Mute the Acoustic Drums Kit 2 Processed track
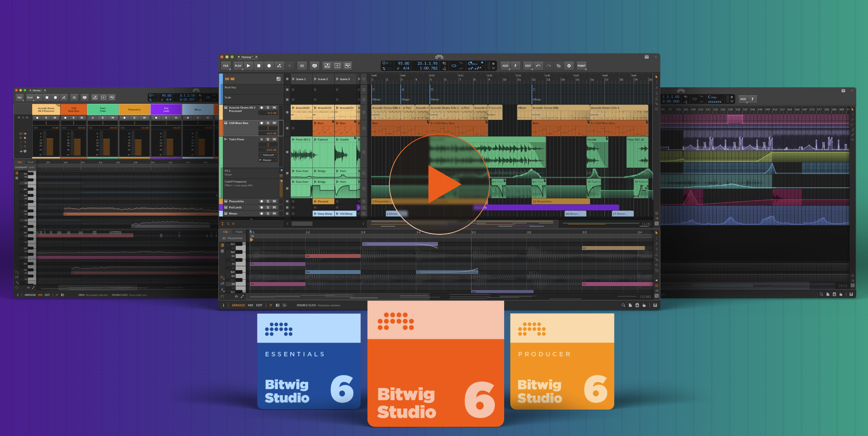Viewport: 868px width, 436px height. 274,107
